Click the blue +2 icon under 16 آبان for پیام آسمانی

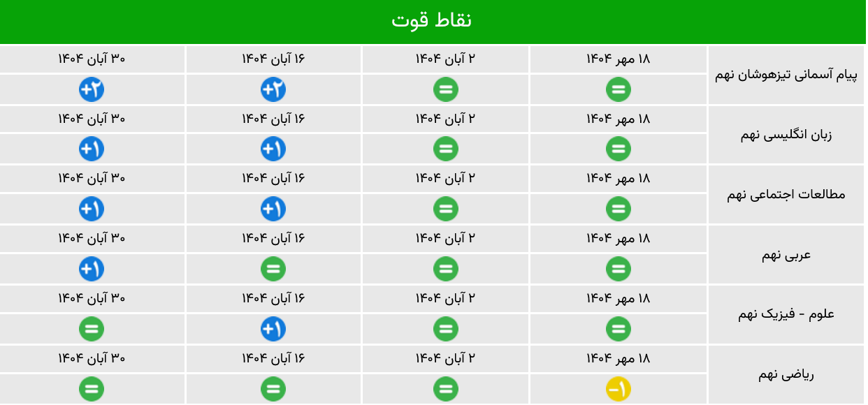click(x=273, y=89)
